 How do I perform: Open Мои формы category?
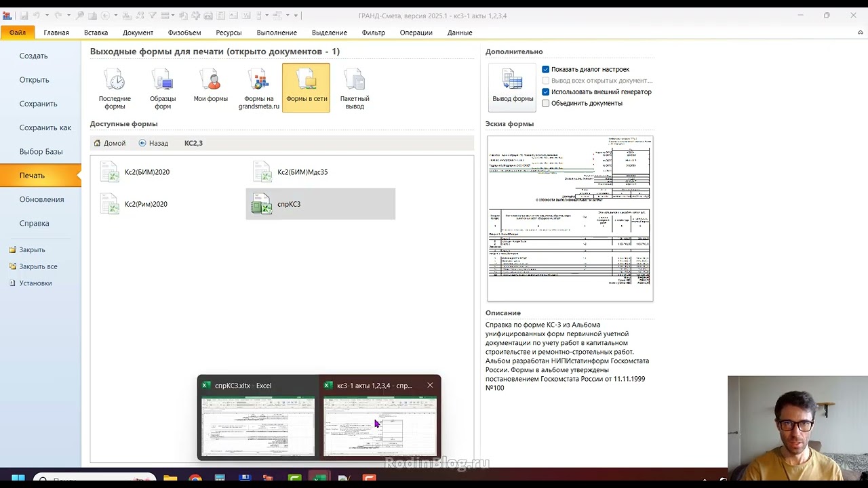coord(211,88)
